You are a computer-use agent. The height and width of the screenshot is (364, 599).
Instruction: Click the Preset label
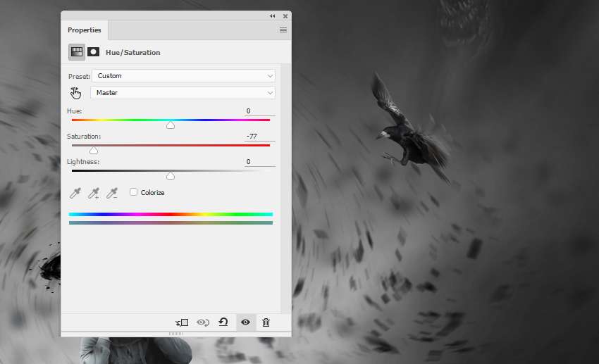(x=79, y=76)
